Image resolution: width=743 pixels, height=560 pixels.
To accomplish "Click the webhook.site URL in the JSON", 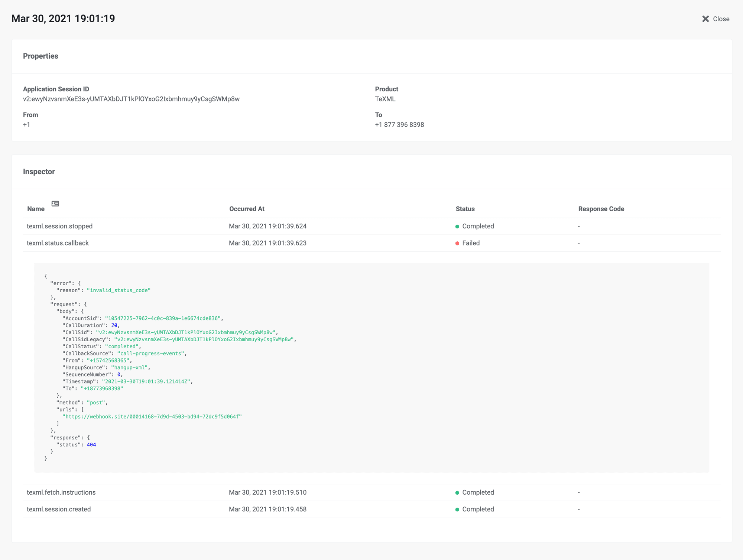I will pos(152,417).
